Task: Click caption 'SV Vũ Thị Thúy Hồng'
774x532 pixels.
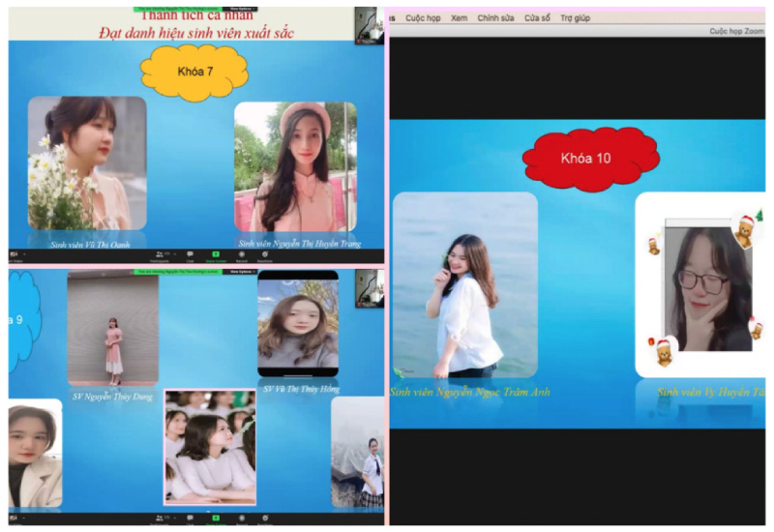Action: pyautogui.click(x=301, y=389)
